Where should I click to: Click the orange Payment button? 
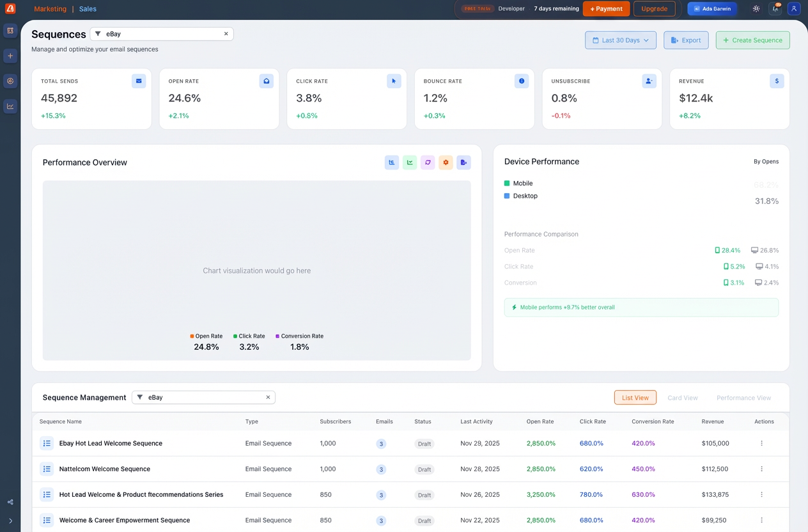click(x=606, y=9)
